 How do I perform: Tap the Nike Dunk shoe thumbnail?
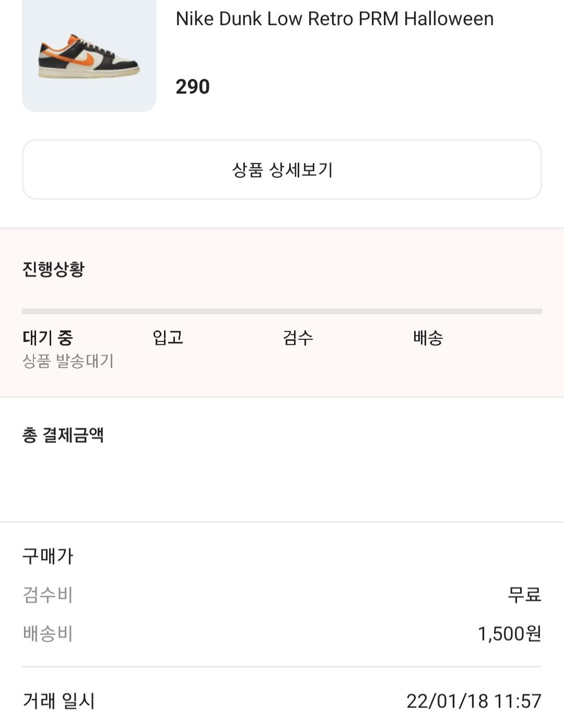point(89,55)
